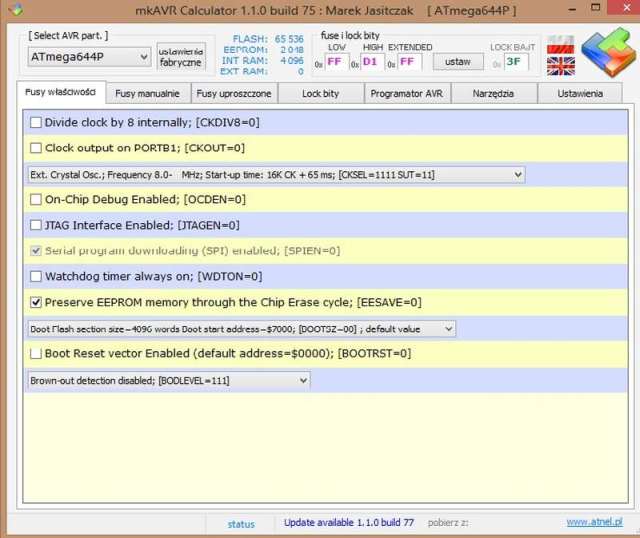Enable Divide clock by 8 internally checkbox

pyautogui.click(x=37, y=122)
